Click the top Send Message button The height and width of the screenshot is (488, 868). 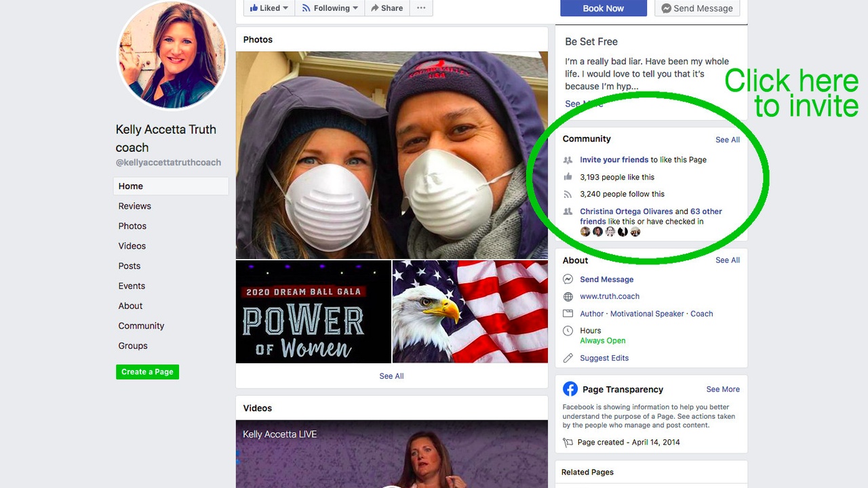pos(697,8)
